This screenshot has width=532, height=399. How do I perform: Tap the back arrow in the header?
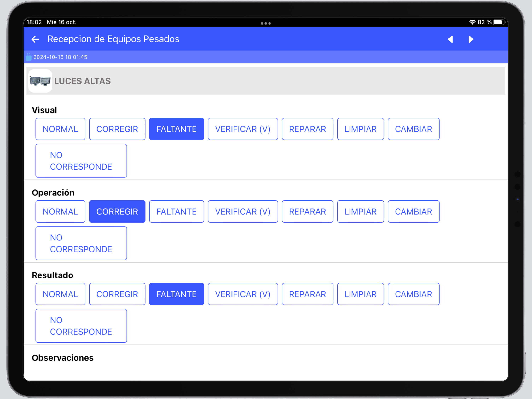[35, 39]
